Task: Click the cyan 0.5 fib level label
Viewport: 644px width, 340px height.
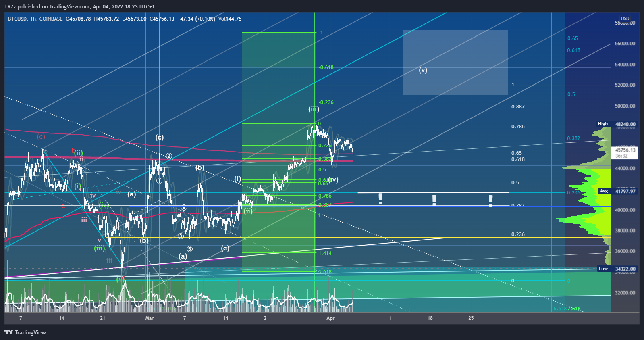Action: [571, 94]
